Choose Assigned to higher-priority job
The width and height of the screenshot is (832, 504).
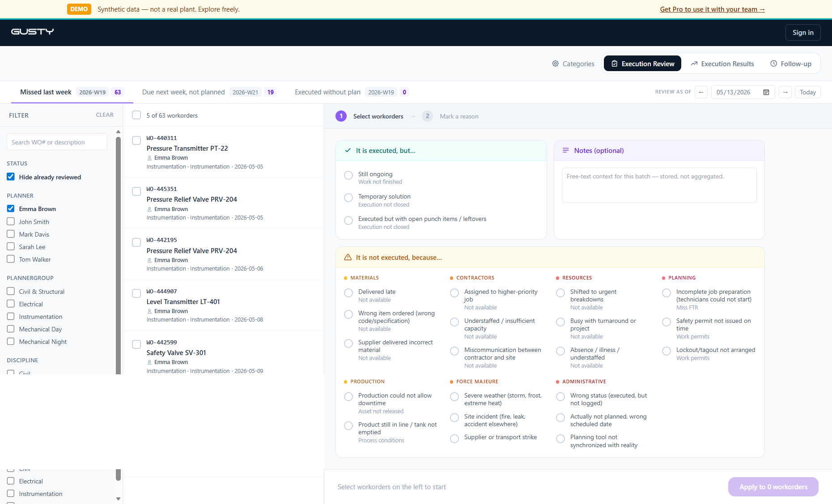pos(454,293)
